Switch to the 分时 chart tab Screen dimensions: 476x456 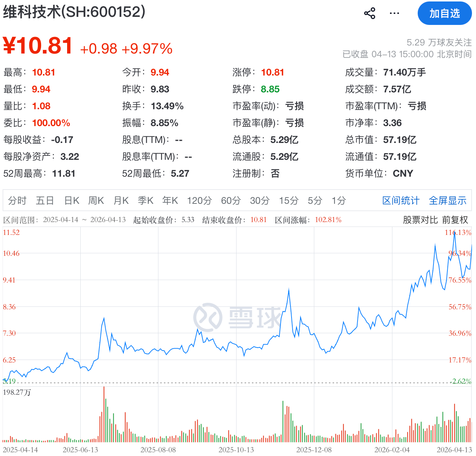pyautogui.click(x=17, y=201)
